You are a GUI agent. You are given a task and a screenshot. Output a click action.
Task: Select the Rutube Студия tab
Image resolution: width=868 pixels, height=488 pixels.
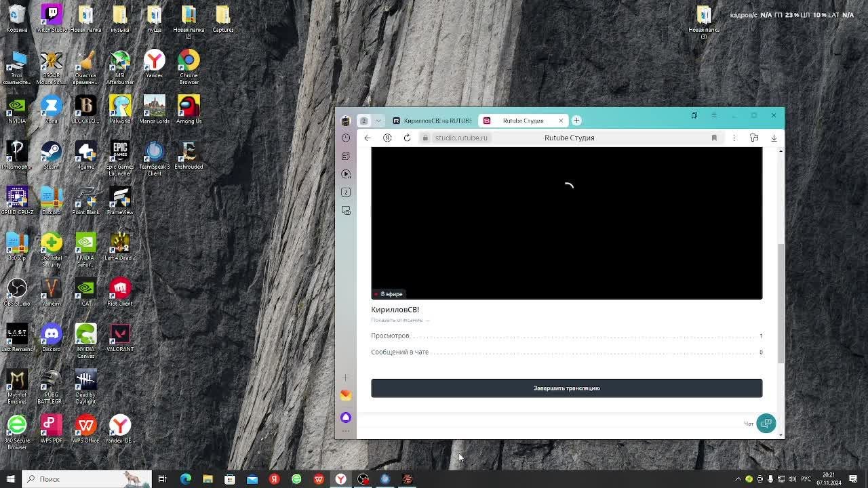[x=523, y=121]
